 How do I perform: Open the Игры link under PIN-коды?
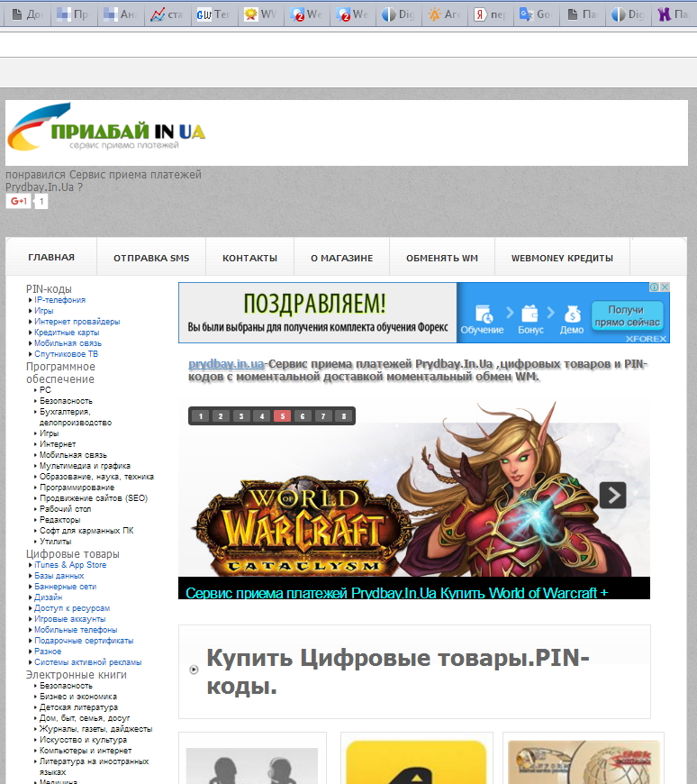(43, 311)
